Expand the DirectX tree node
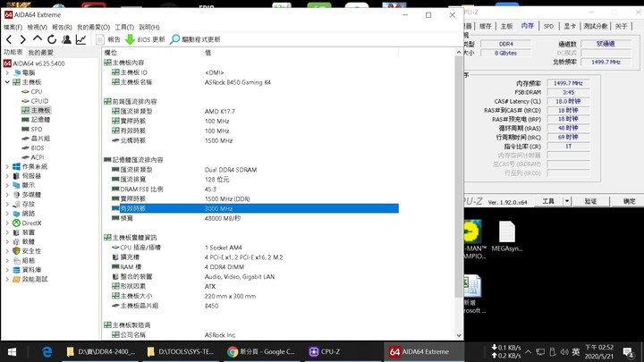Screen dimensions: 644x362 pos(7,223)
